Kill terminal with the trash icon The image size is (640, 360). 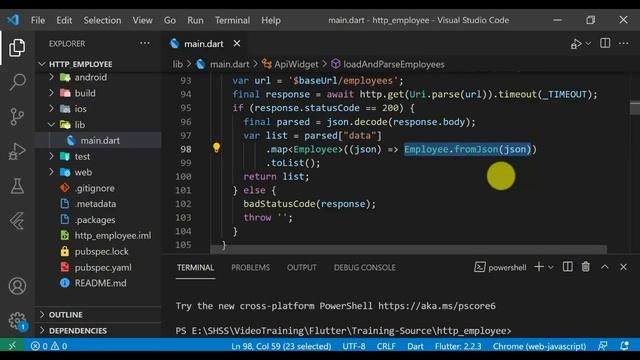point(586,267)
